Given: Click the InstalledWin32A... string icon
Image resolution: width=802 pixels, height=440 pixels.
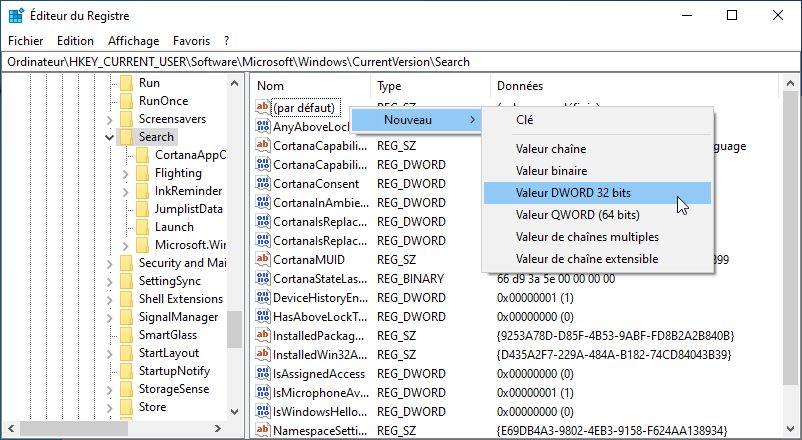Looking at the screenshot, I should coord(262,355).
